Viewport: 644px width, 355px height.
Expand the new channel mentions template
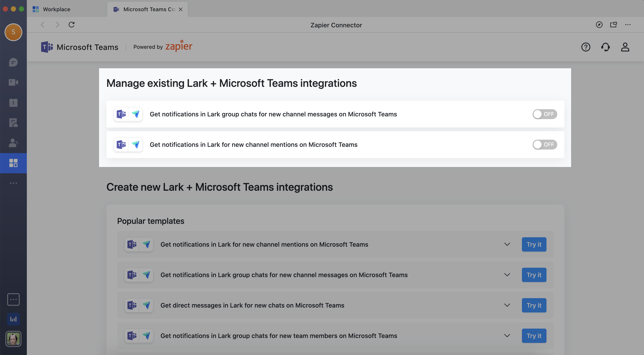pyautogui.click(x=507, y=244)
